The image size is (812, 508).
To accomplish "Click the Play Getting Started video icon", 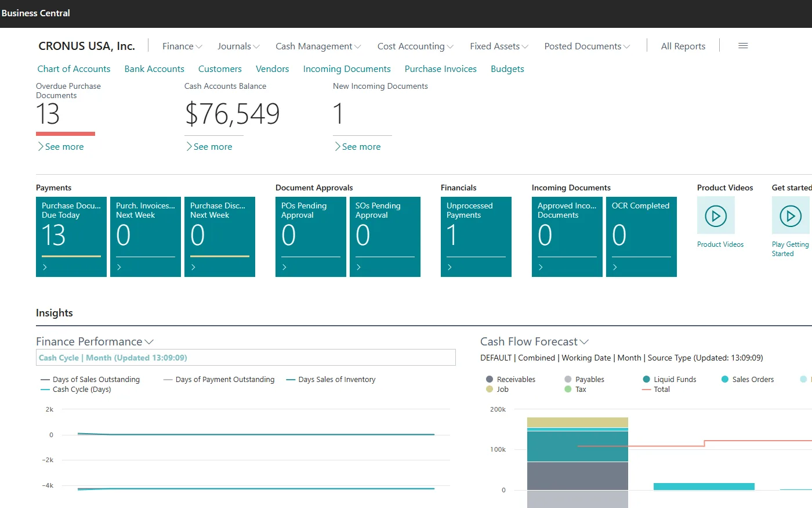I will point(791,215).
